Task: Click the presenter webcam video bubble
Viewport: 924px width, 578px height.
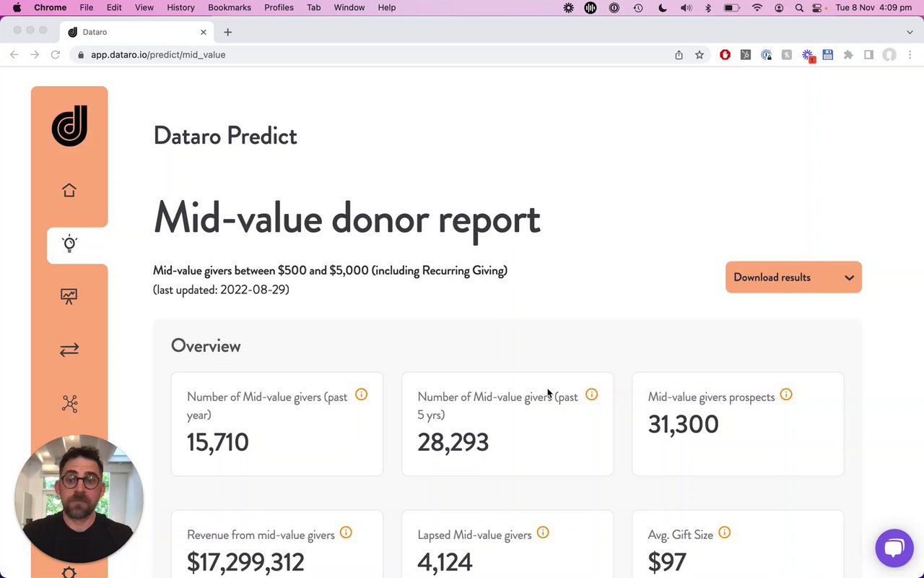Action: [x=79, y=499]
